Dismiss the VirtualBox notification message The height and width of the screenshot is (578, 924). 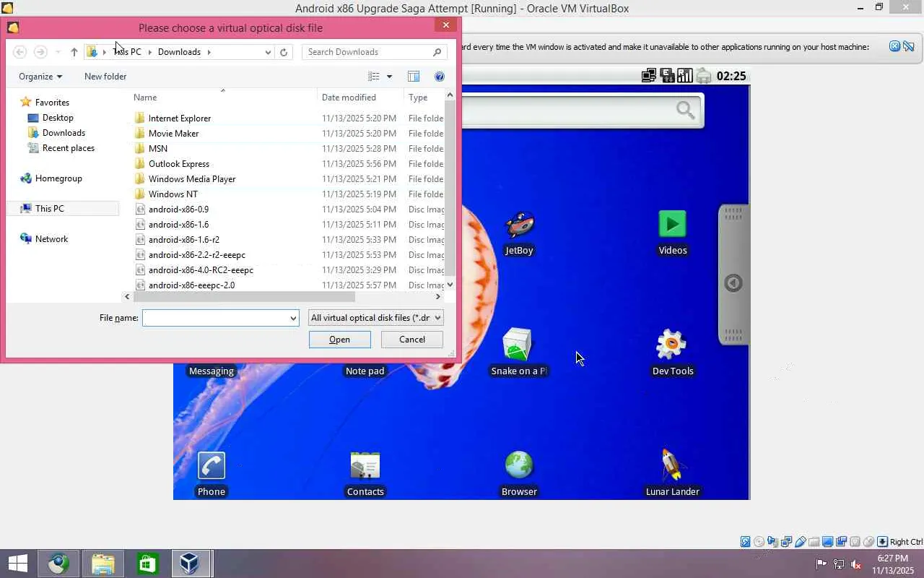point(894,46)
